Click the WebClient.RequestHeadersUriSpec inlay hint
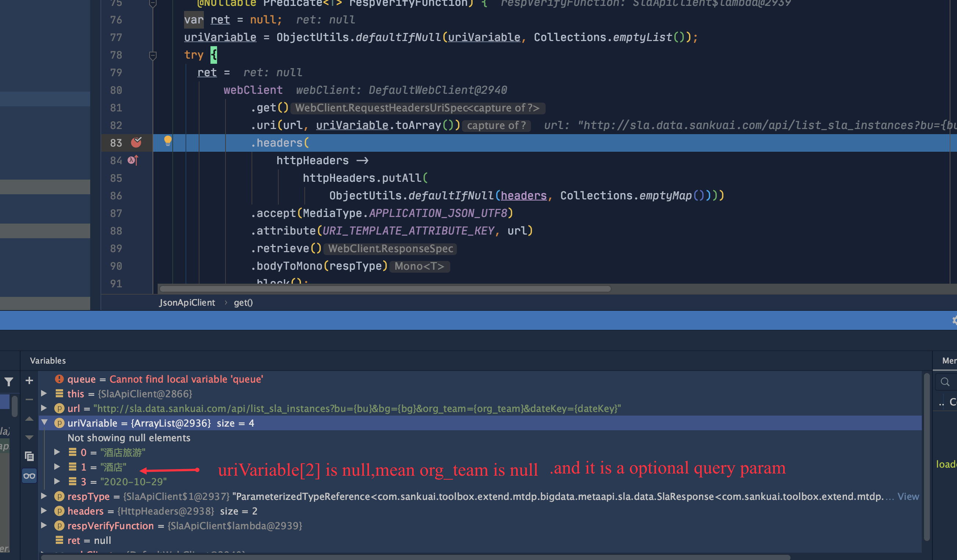Viewport: 957px width, 560px height. coord(418,108)
